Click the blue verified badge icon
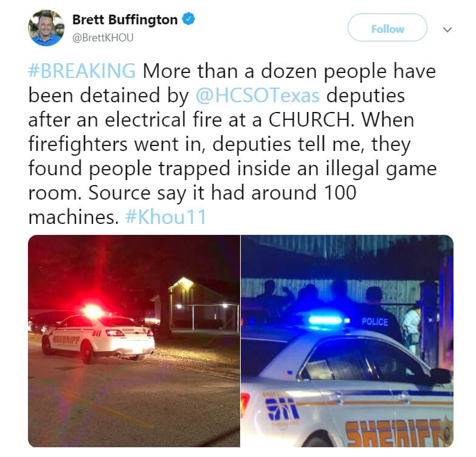This screenshot has height=457, width=476. pyautogui.click(x=188, y=19)
